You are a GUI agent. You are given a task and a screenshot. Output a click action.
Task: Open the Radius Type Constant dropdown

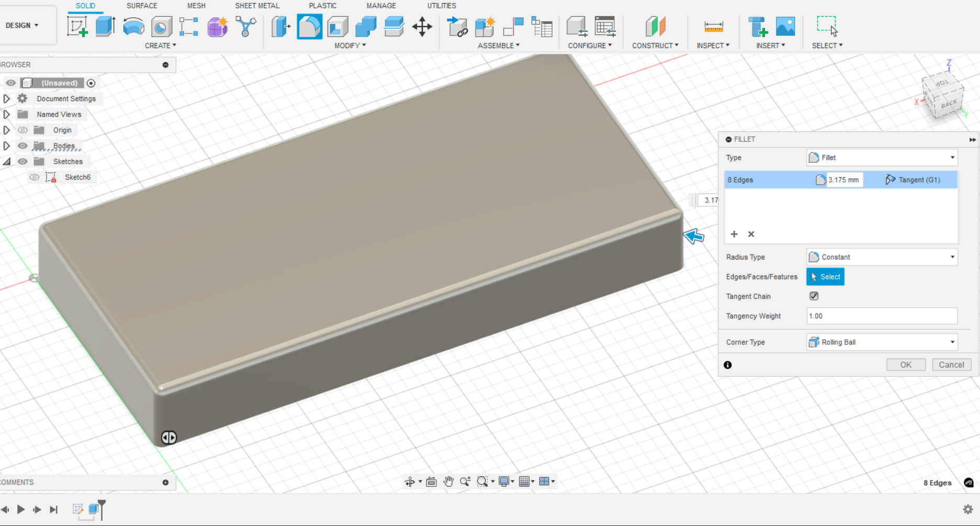click(882, 257)
